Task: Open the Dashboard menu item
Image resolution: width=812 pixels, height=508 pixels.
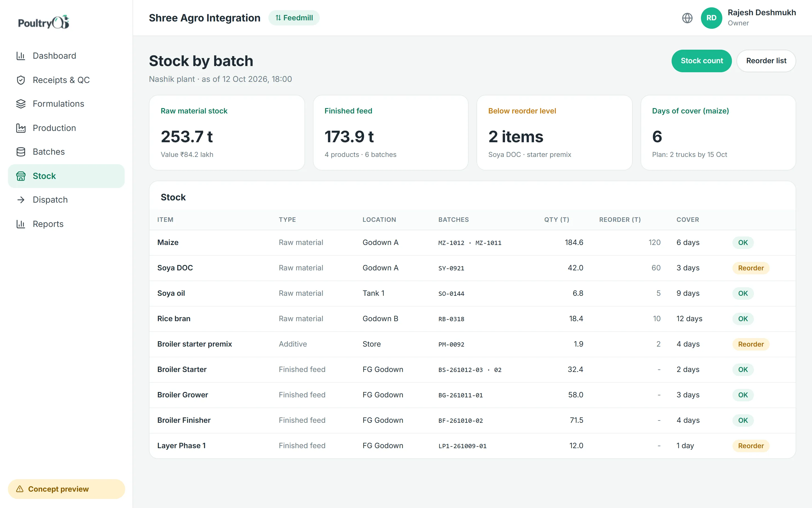Action: pos(66,56)
